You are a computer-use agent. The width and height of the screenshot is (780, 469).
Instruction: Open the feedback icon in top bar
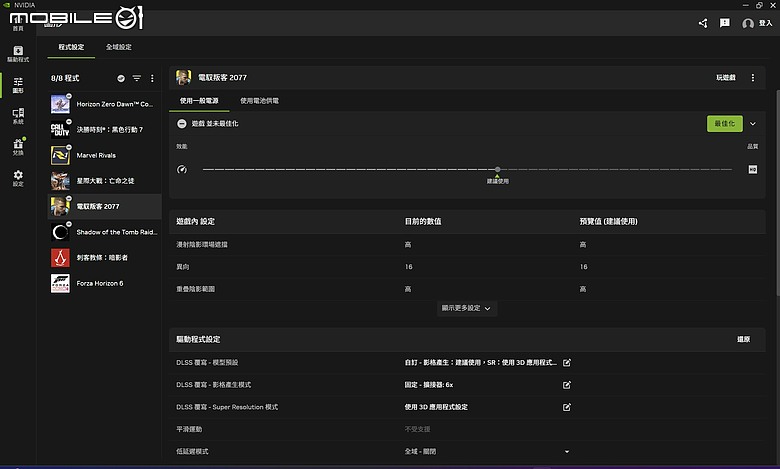pos(725,23)
